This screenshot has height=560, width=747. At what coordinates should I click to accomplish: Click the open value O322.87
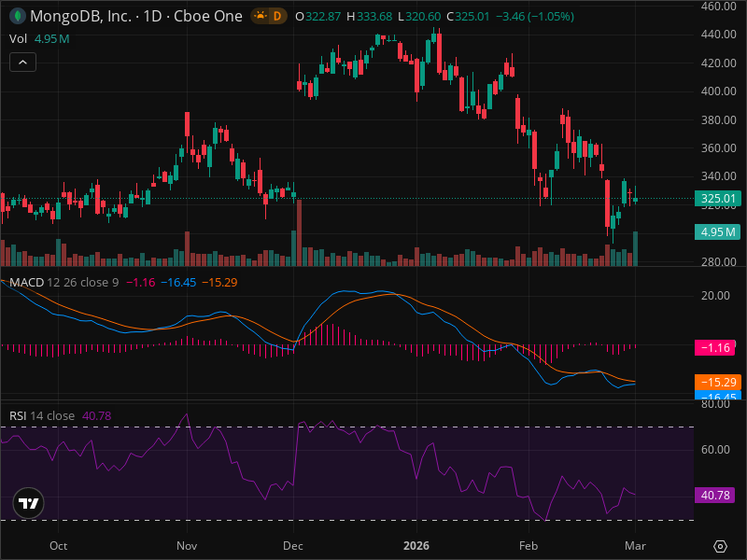317,16
